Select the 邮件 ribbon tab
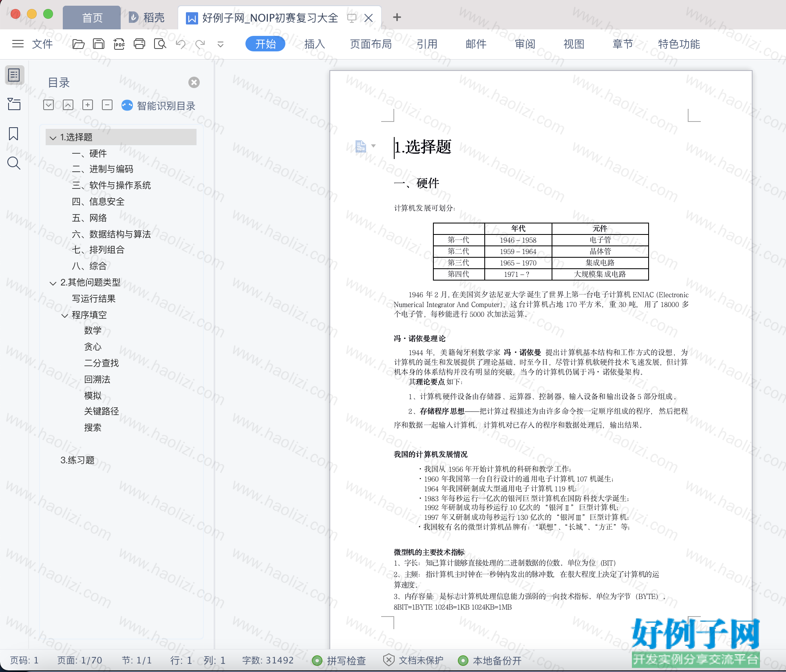 click(x=476, y=44)
